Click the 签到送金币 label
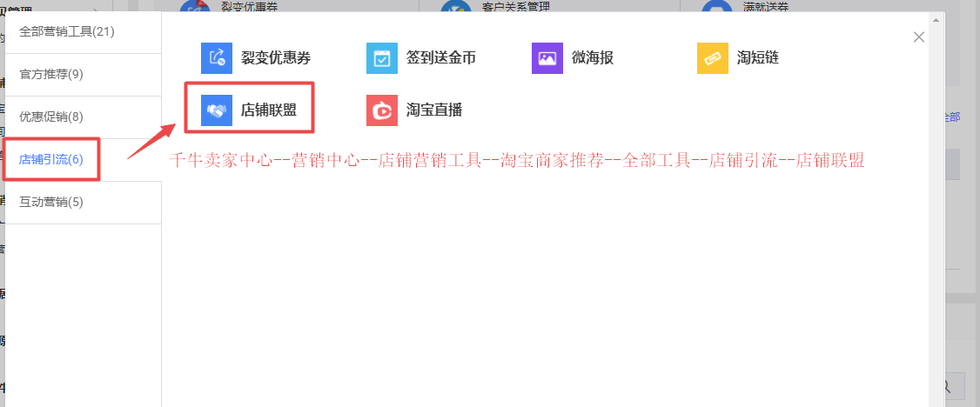 441,58
